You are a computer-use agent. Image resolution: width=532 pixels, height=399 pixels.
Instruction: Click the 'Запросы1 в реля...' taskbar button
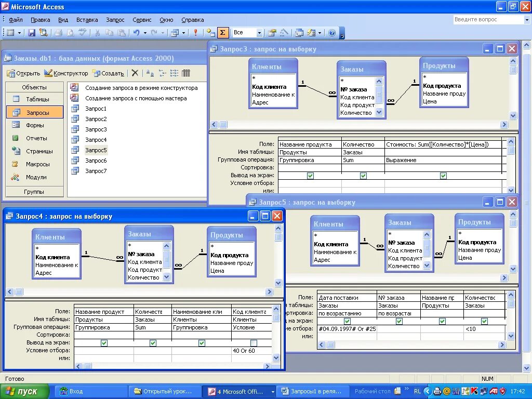click(312, 392)
